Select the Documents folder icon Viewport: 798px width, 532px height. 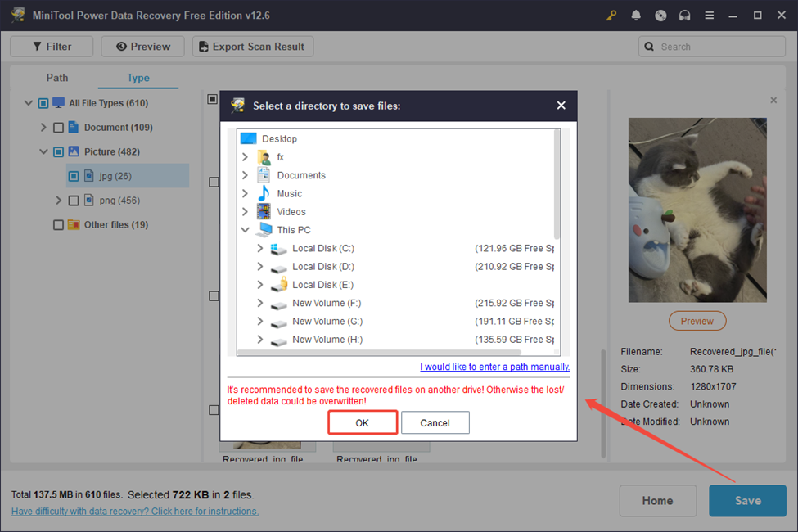[264, 175]
